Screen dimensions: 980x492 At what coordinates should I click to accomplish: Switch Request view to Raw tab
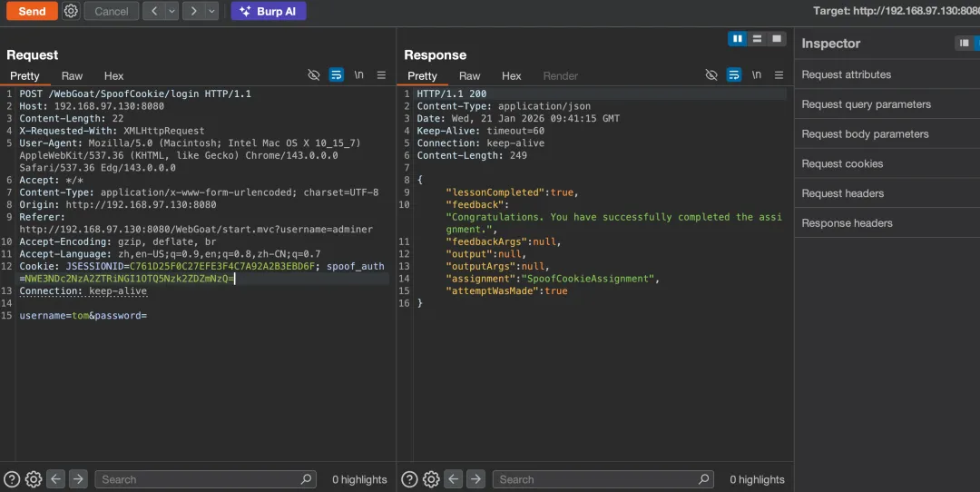(72, 76)
